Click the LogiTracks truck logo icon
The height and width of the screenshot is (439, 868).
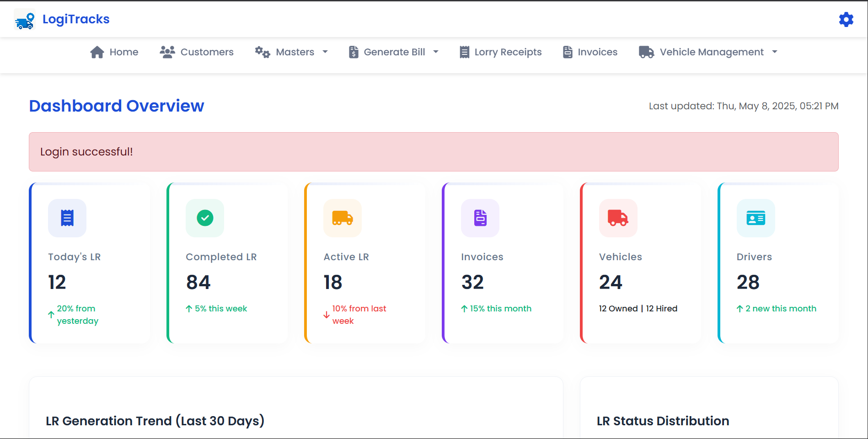[25, 20]
